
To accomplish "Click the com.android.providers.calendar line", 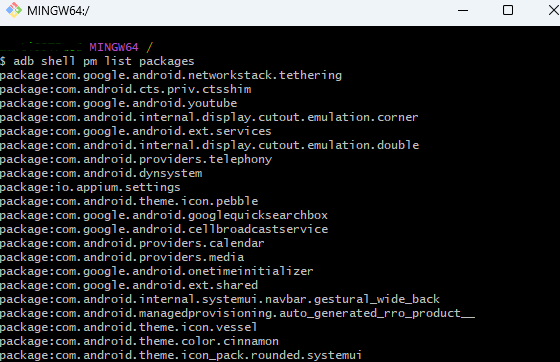I will tap(132, 243).
